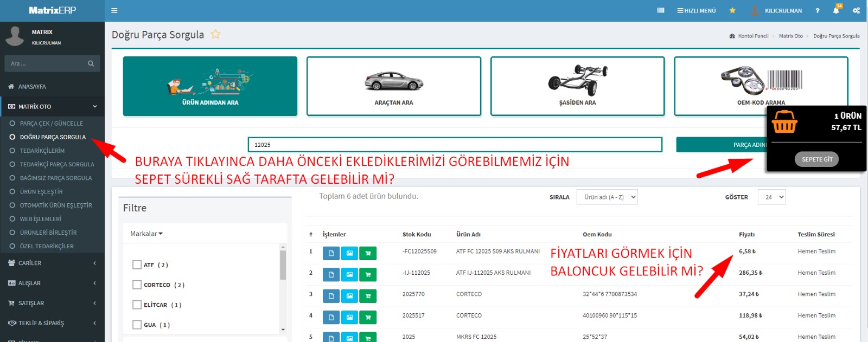Open the notifications bell icon

pos(836,10)
